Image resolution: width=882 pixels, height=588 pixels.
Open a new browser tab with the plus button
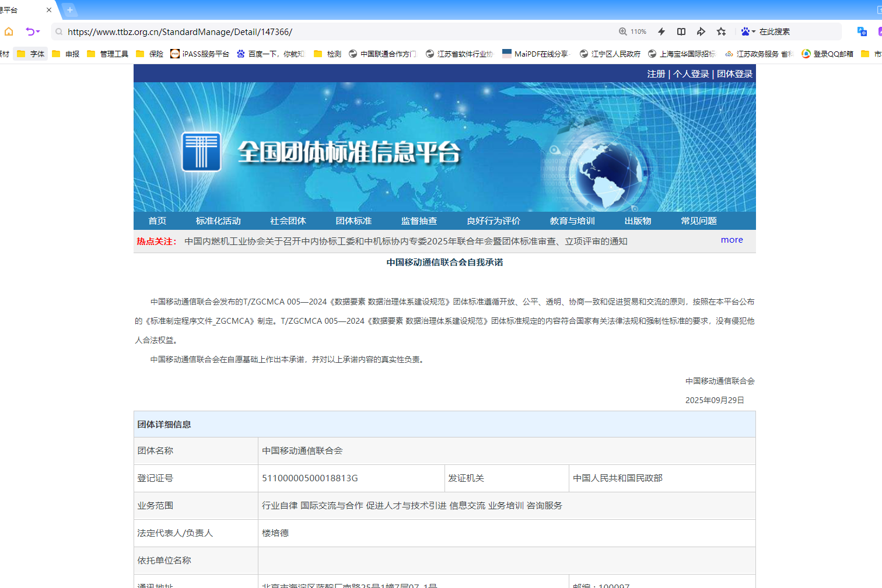pos(70,9)
